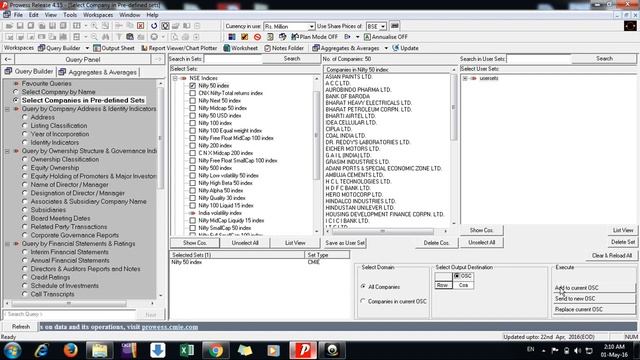Click the Search in Sets input field
Viewport: 640px width, 360px height.
[x=233, y=59]
